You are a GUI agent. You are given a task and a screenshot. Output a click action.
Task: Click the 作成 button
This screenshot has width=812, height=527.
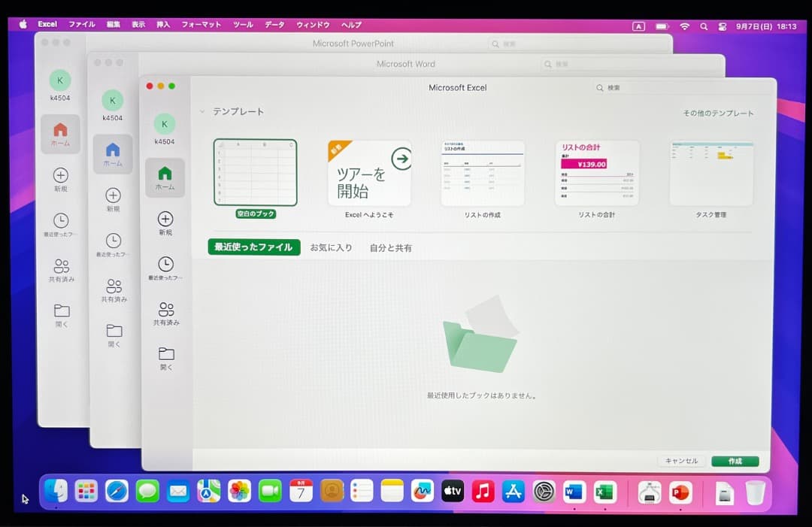pos(735,462)
